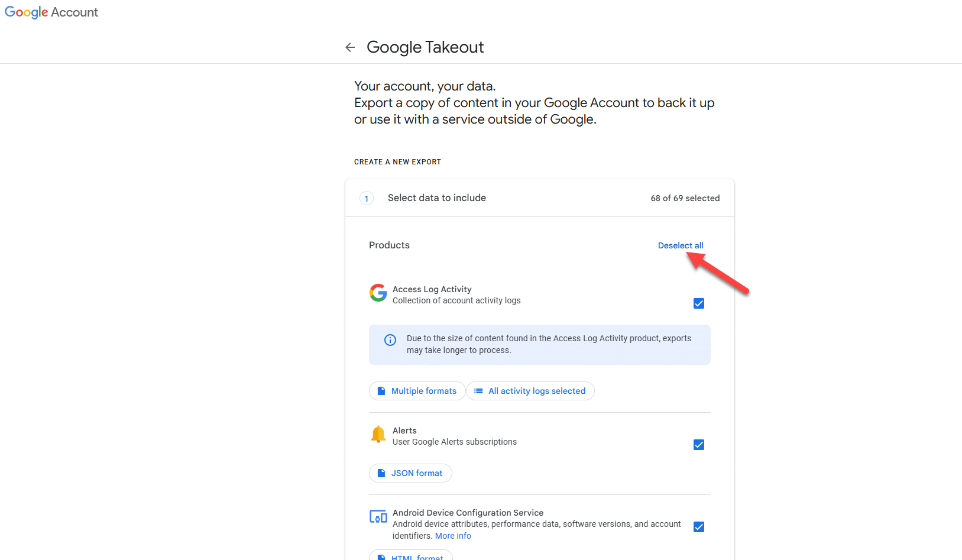Click the Google Account logo
Image resolution: width=962 pixels, height=560 pixels.
(x=51, y=12)
